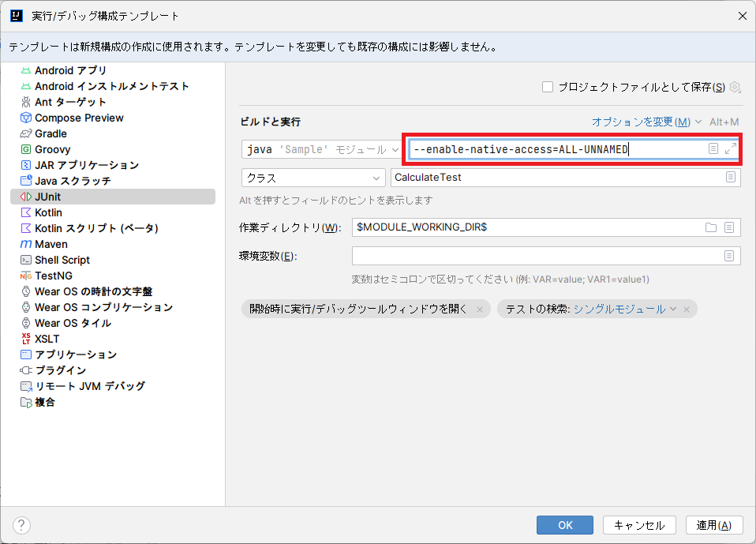Remove 開始時に実行/デバッグツールウィンドウを開く chip
The image size is (756, 544).
[480, 310]
